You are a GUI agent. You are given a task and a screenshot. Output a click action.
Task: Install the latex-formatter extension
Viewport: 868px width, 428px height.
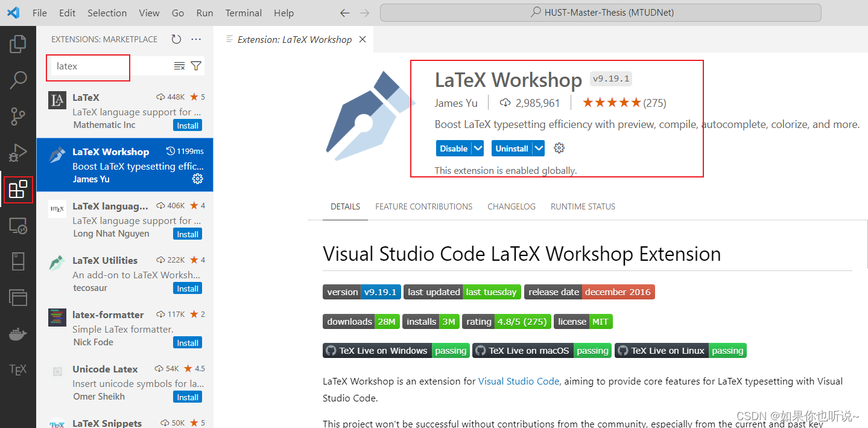187,342
